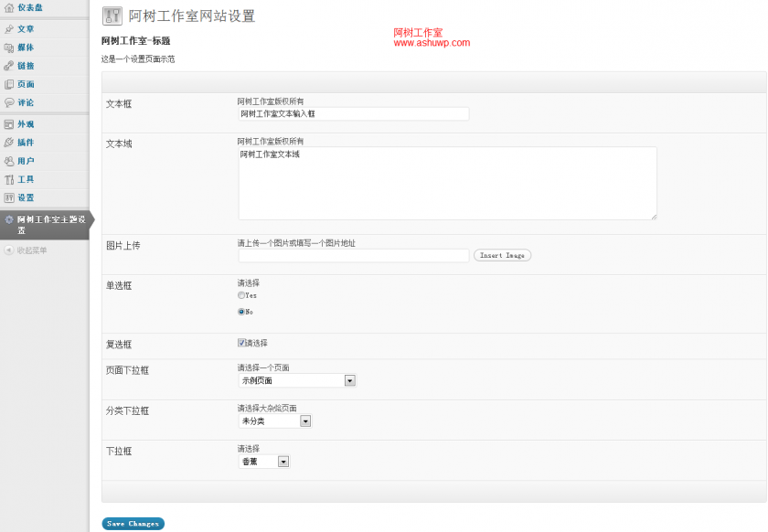This screenshot has width=768, height=532.
Task: Click the 请选择大杂烩页面 hint text
Action: [x=267, y=408]
